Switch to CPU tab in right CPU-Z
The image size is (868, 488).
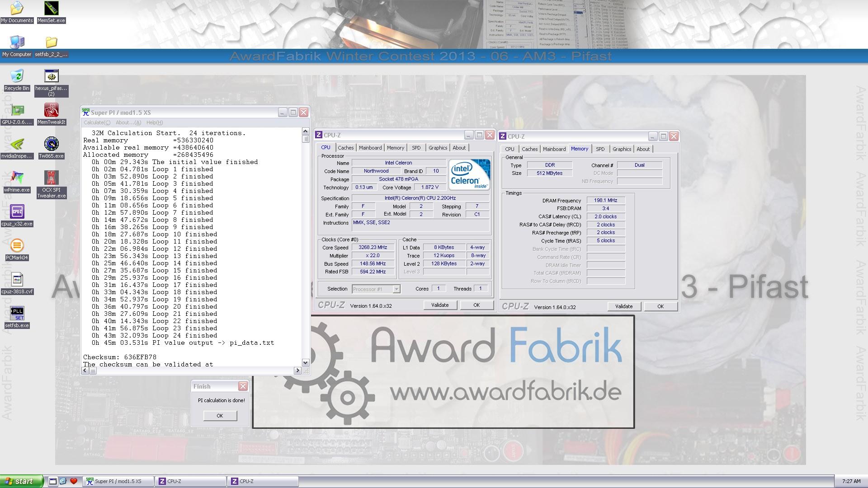(510, 149)
